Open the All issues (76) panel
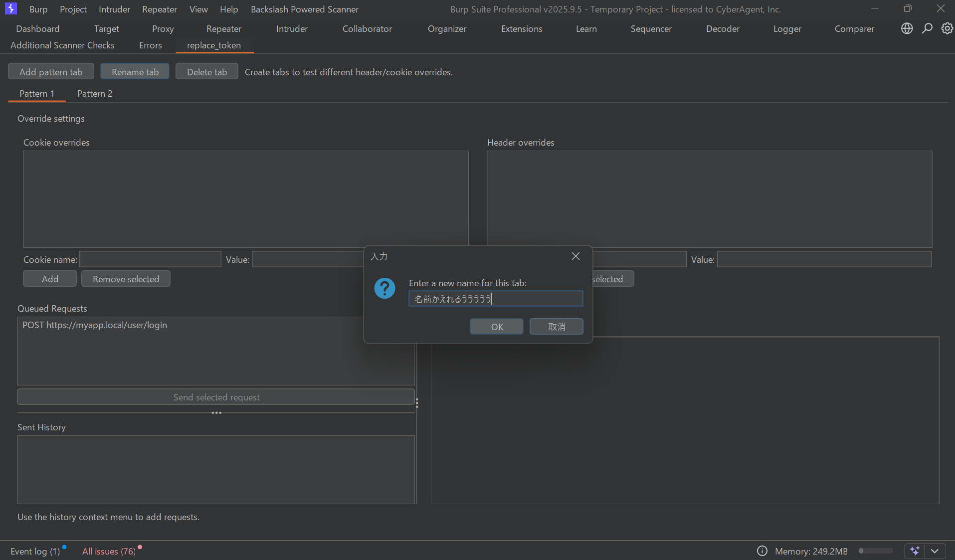The image size is (955, 560). click(x=109, y=551)
